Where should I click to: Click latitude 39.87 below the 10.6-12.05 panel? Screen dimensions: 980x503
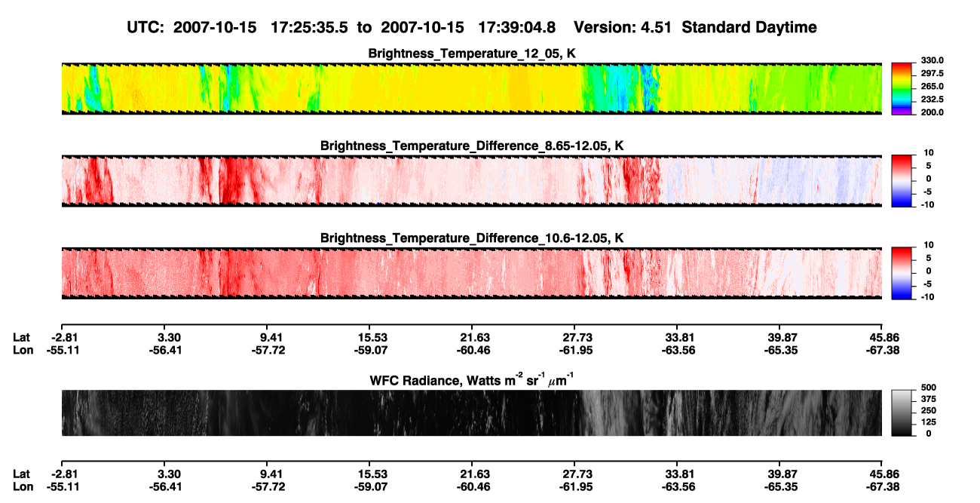(781, 337)
